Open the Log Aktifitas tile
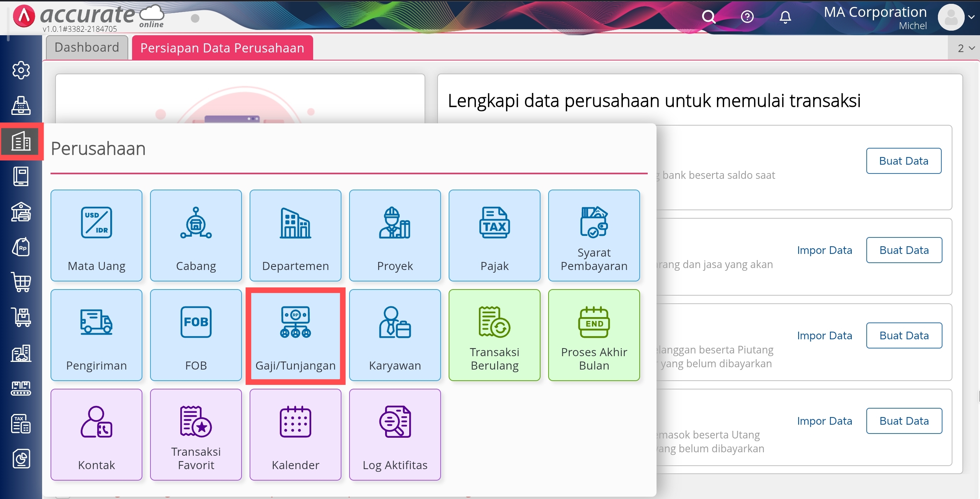Viewport: 980px width, 499px height. click(x=395, y=435)
